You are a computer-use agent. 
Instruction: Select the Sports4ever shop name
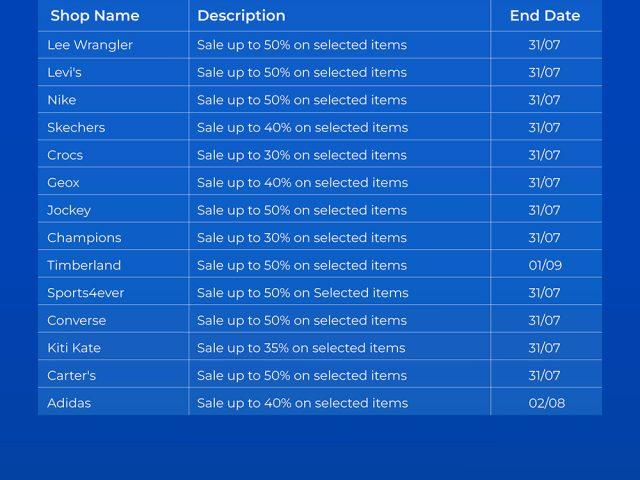pyautogui.click(x=86, y=293)
